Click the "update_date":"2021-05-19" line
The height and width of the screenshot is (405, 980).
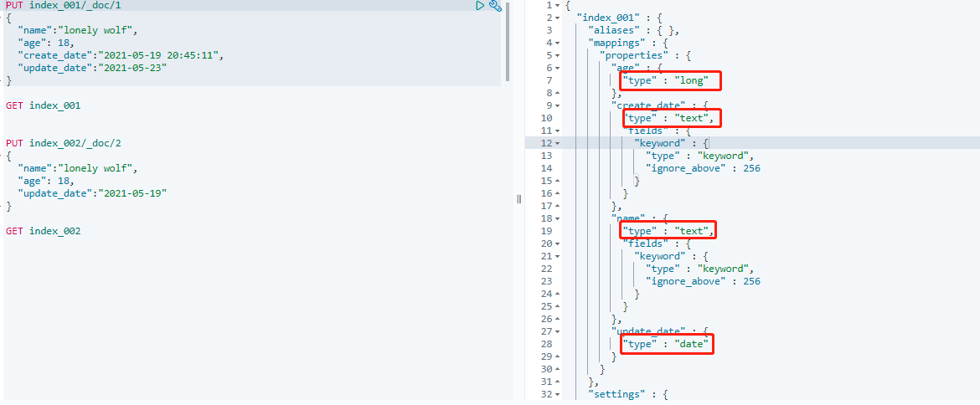(x=92, y=193)
